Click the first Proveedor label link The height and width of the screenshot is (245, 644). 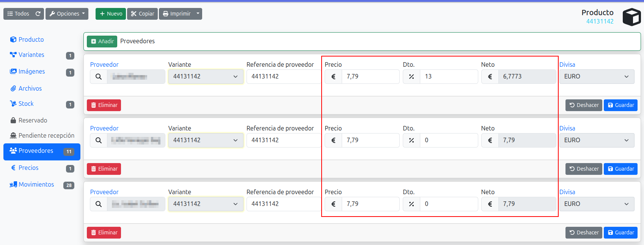pyautogui.click(x=104, y=65)
